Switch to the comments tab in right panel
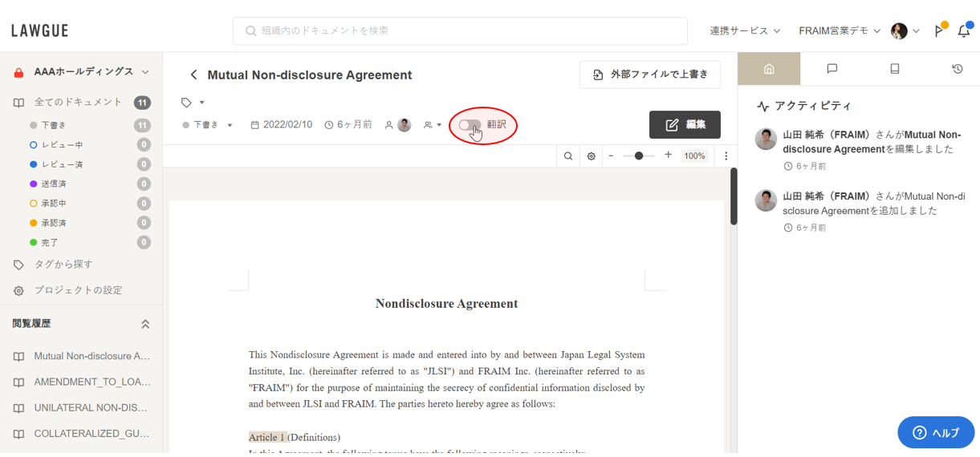 [832, 69]
